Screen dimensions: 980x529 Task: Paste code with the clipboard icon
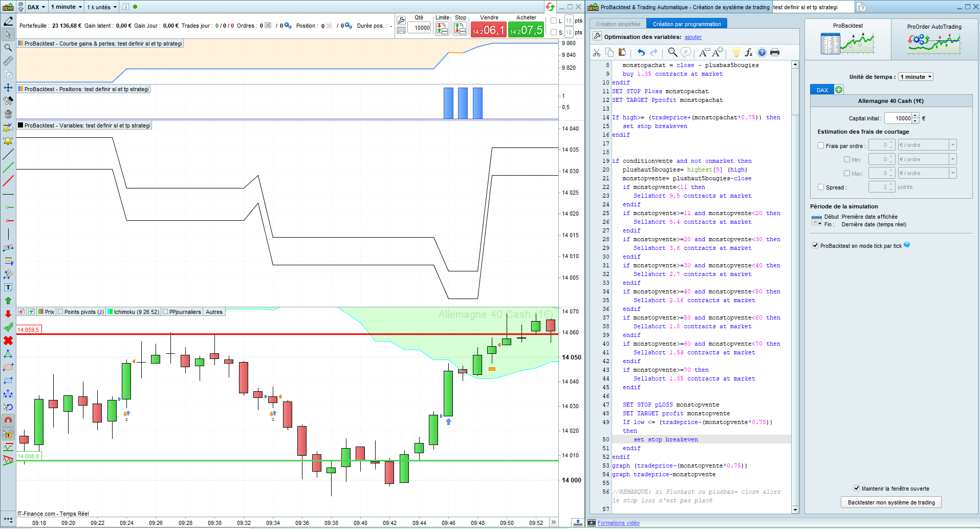pos(622,52)
